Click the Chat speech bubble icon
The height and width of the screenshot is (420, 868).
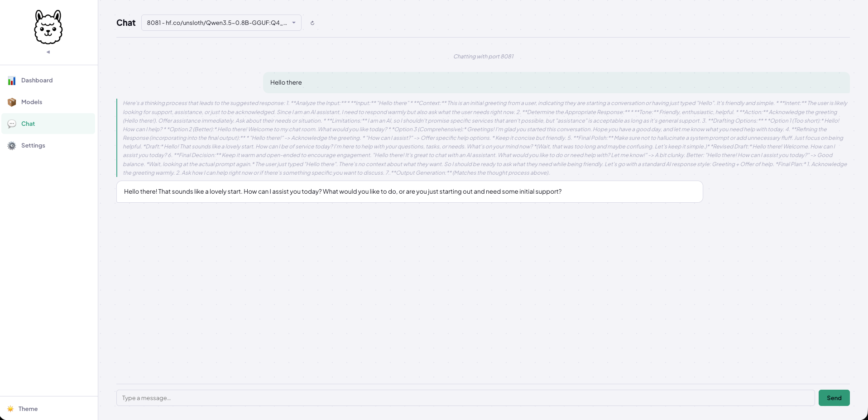12,124
